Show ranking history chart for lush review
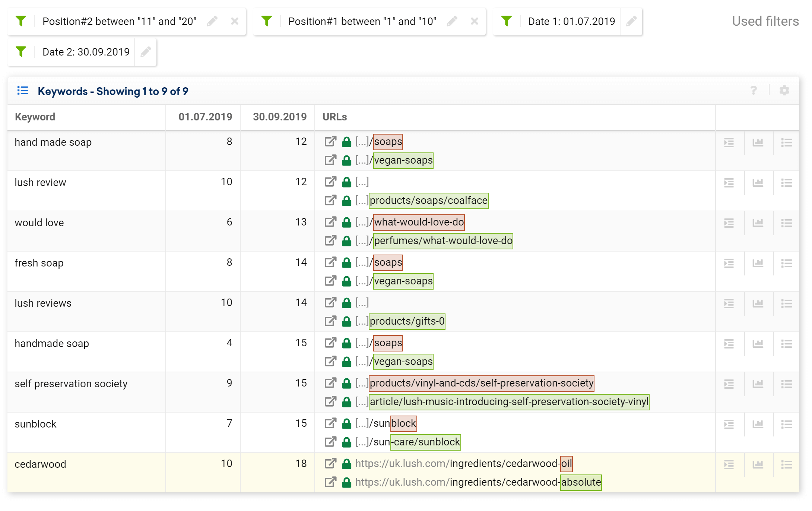Image resolution: width=812 pixels, height=511 pixels. [x=758, y=183]
